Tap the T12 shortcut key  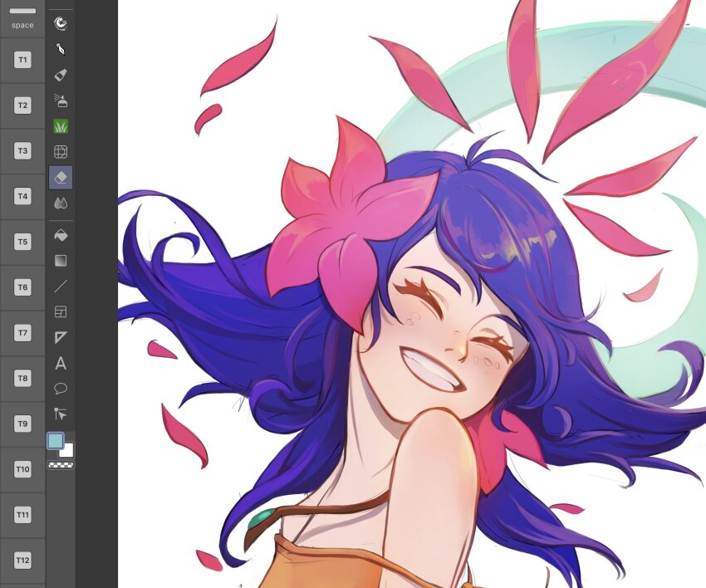[22, 561]
